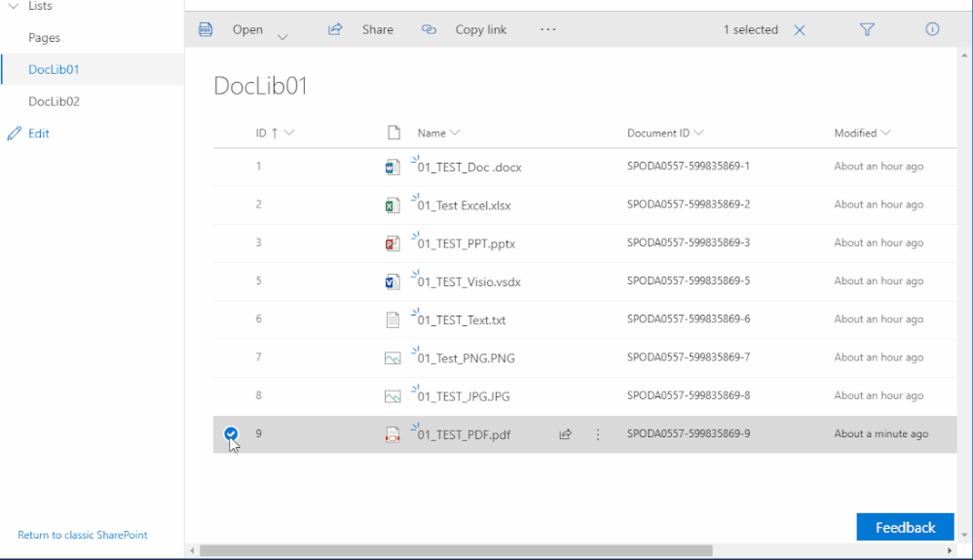This screenshot has width=973, height=560.
Task: Open the Modified column dropdown
Action: tap(885, 132)
